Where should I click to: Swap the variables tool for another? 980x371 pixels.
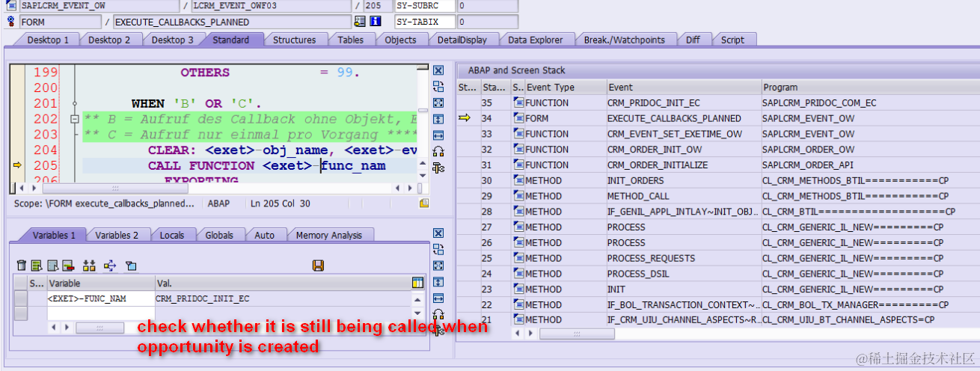pos(438,249)
